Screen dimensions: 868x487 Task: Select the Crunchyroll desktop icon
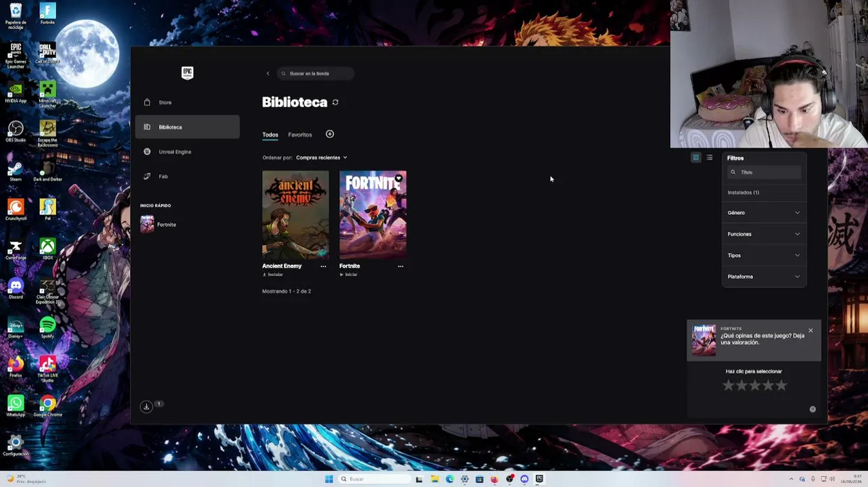(x=16, y=210)
